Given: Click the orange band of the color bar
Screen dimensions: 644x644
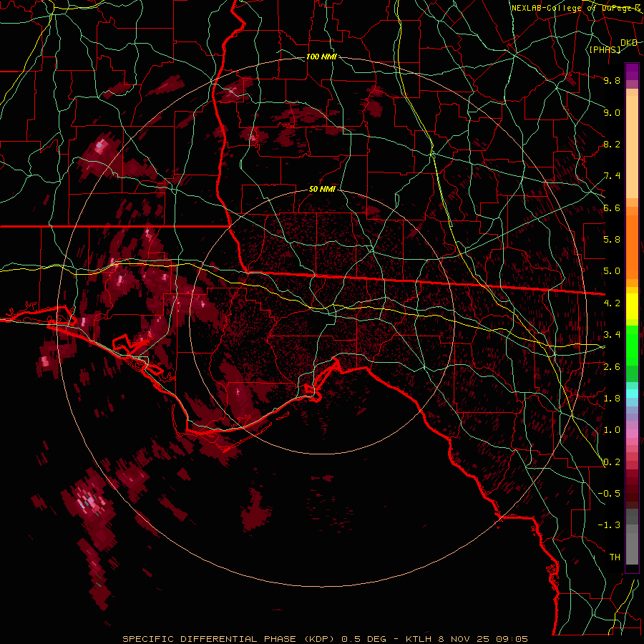Looking at the screenshot, I should (x=632, y=248).
